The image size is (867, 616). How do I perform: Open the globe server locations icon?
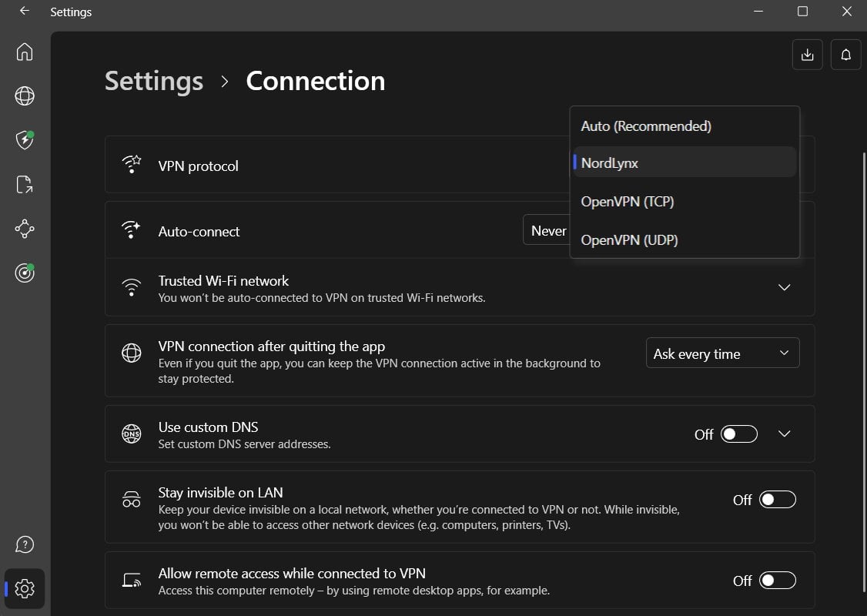[25, 95]
